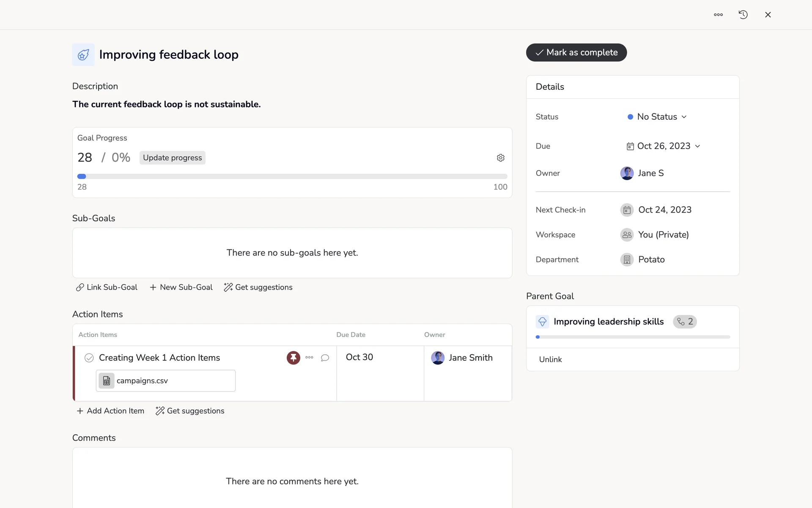Click Link Sub-Goal
Image resolution: width=812 pixels, height=508 pixels.
pos(107,287)
